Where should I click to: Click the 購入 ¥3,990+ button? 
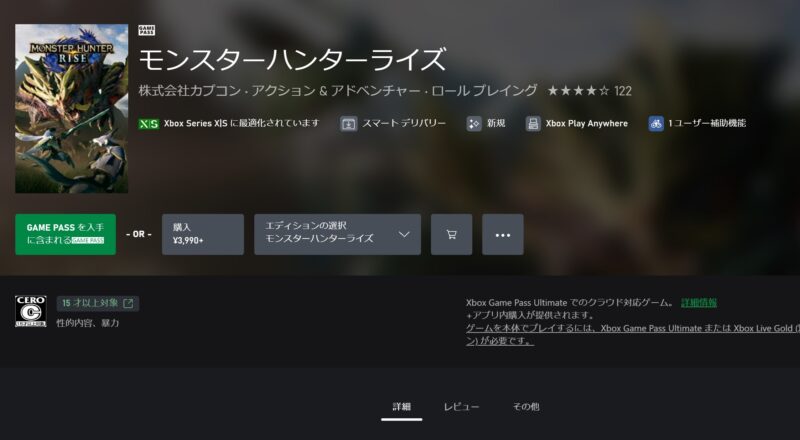point(203,234)
